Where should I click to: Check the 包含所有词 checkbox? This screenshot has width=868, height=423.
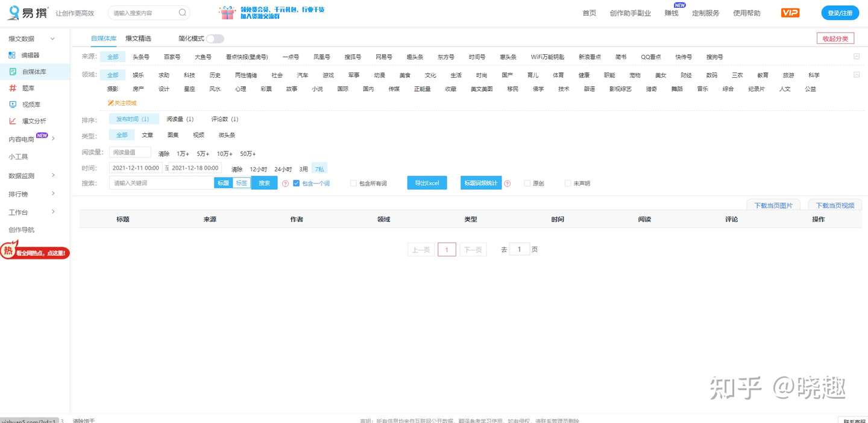tap(353, 183)
